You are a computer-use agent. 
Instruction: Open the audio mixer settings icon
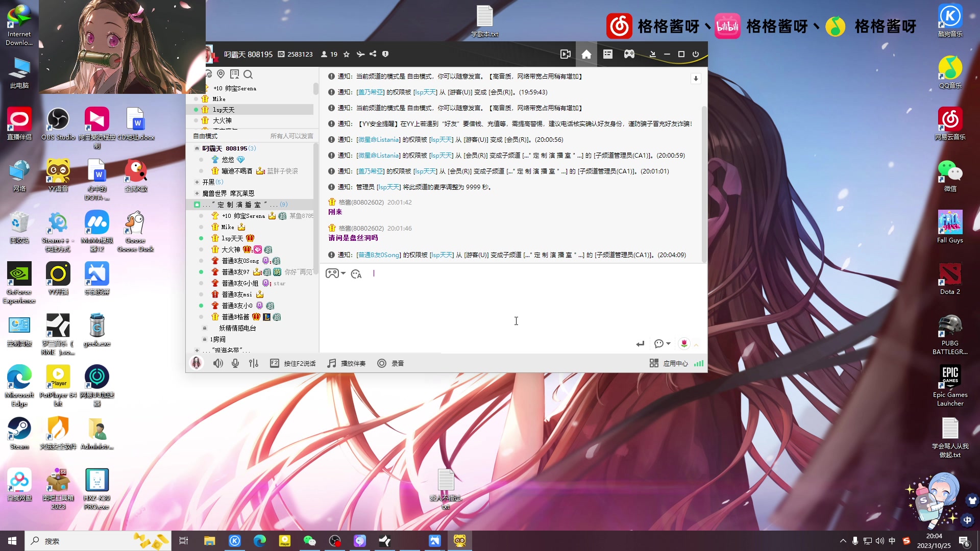[x=254, y=363]
